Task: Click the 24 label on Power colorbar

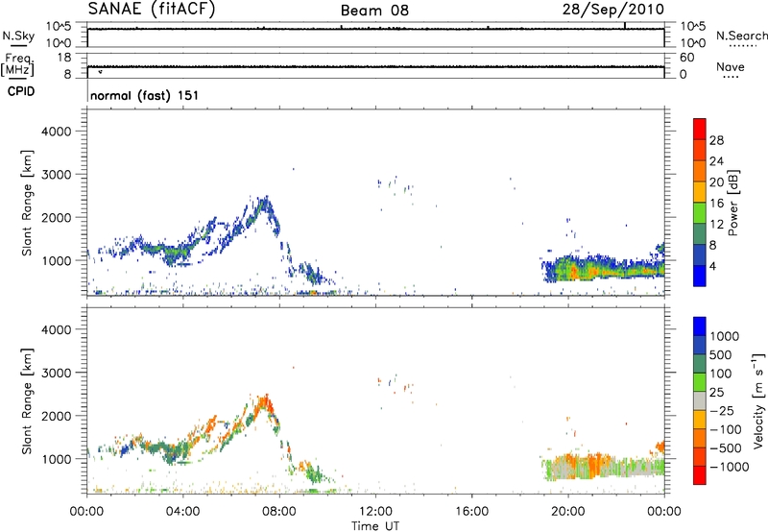Action: click(x=716, y=161)
